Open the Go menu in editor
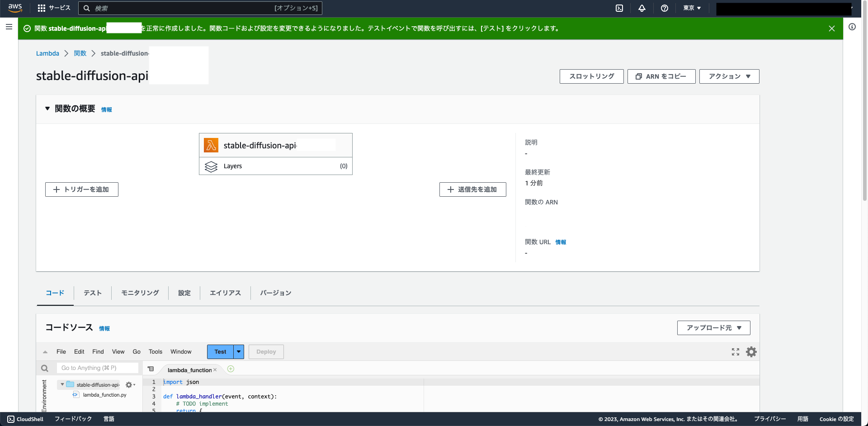This screenshot has height=426, width=868. [x=137, y=352]
